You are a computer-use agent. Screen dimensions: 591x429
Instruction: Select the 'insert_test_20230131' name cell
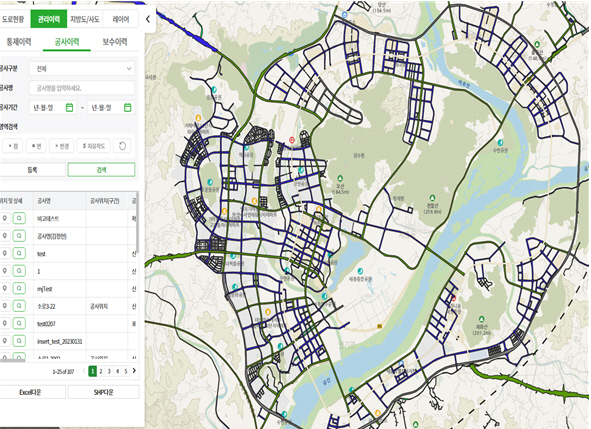pos(60,341)
